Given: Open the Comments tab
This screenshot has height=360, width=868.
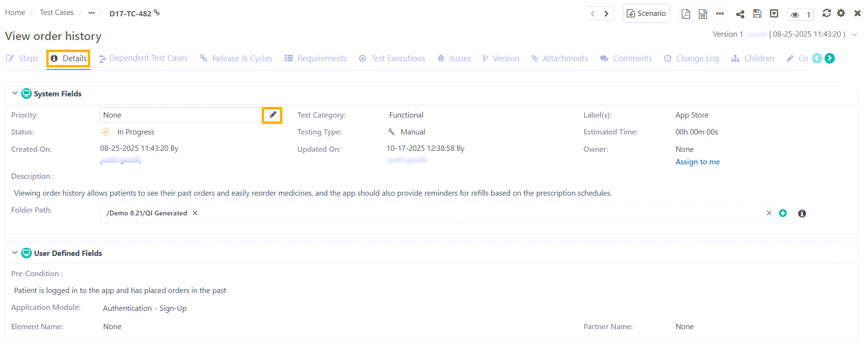Looking at the screenshot, I should tap(626, 58).
